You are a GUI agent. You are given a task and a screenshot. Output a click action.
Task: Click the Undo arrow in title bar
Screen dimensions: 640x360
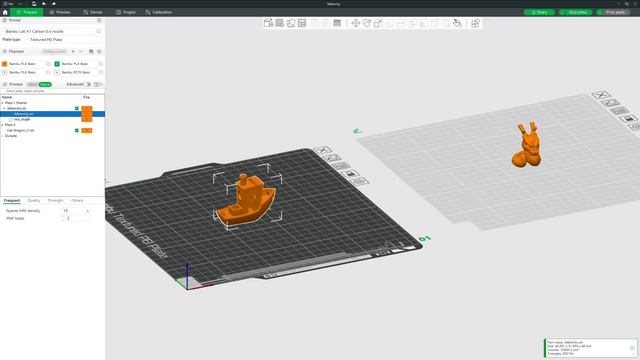coord(44,4)
